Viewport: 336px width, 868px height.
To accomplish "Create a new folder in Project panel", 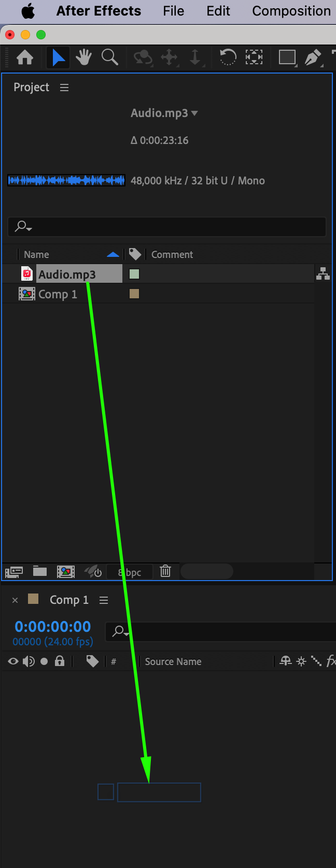I will click(40, 571).
